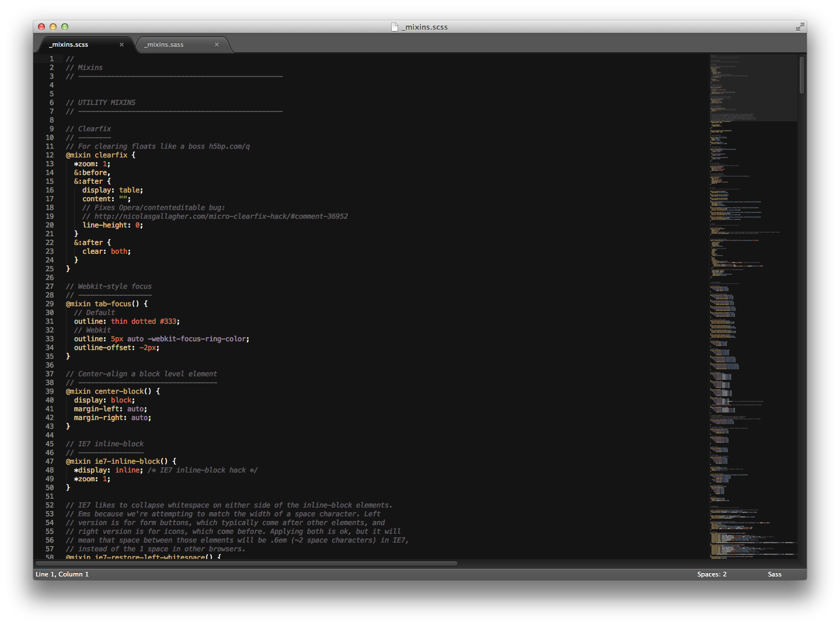The height and width of the screenshot is (626, 840).
Task: Click the '&:before,' selector line
Action: [92, 173]
